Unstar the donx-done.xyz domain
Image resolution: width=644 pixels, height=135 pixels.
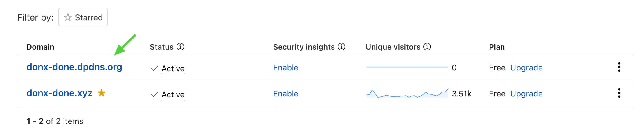click(x=101, y=93)
